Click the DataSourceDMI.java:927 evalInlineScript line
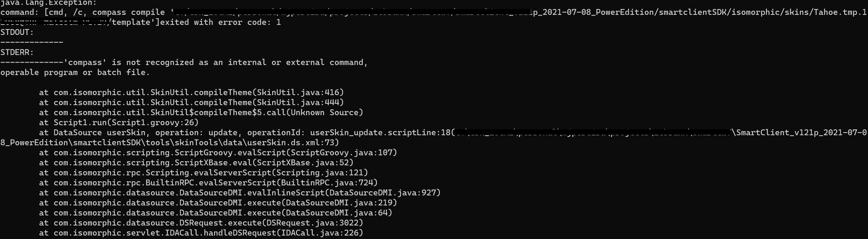Viewport: 868px width, 239px height. click(x=240, y=193)
